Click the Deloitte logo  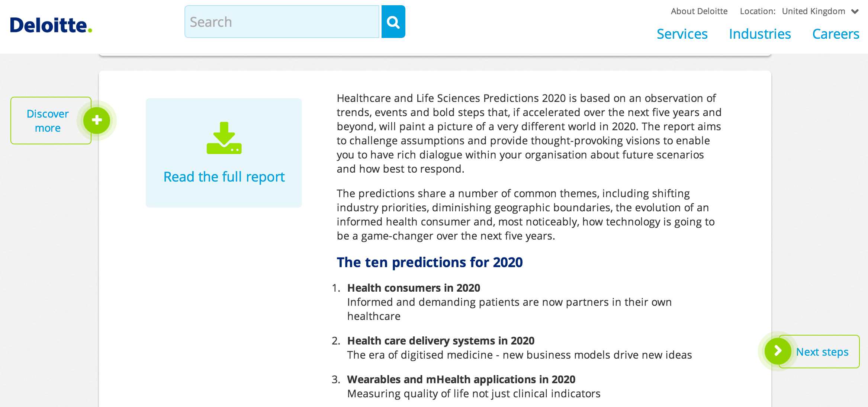(51, 25)
